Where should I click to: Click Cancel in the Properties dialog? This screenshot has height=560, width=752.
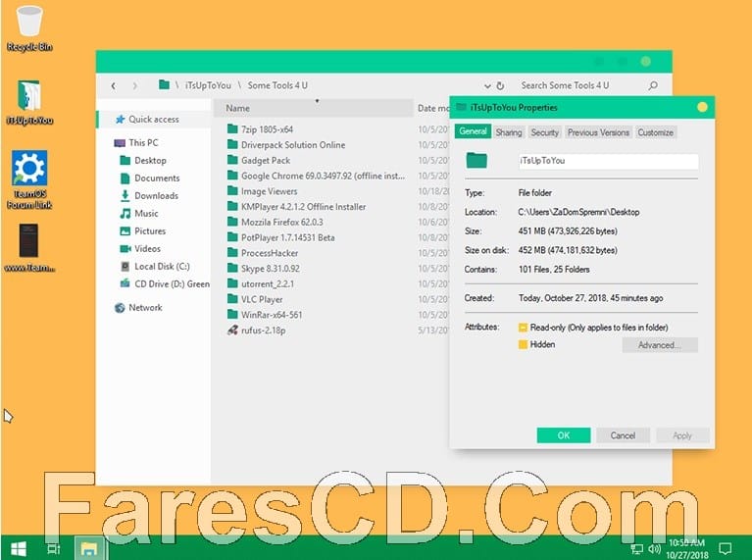(x=623, y=435)
